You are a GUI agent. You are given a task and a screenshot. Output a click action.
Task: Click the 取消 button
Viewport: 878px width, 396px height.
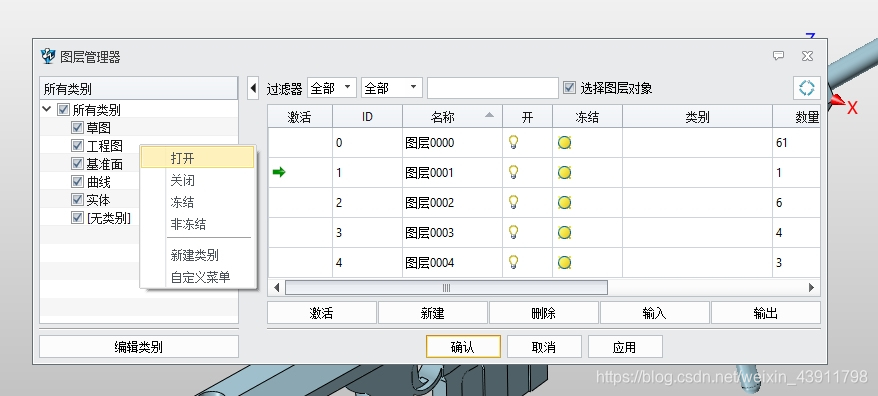pyautogui.click(x=544, y=347)
